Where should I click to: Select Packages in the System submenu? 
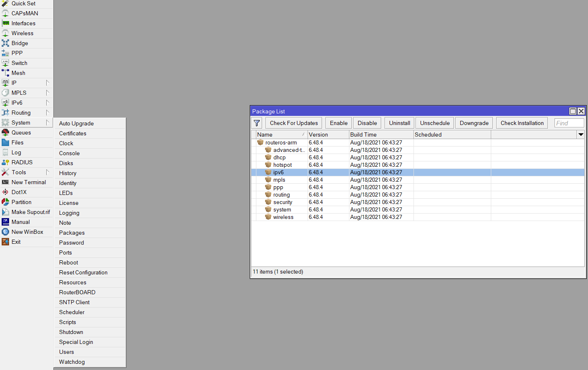90,233
